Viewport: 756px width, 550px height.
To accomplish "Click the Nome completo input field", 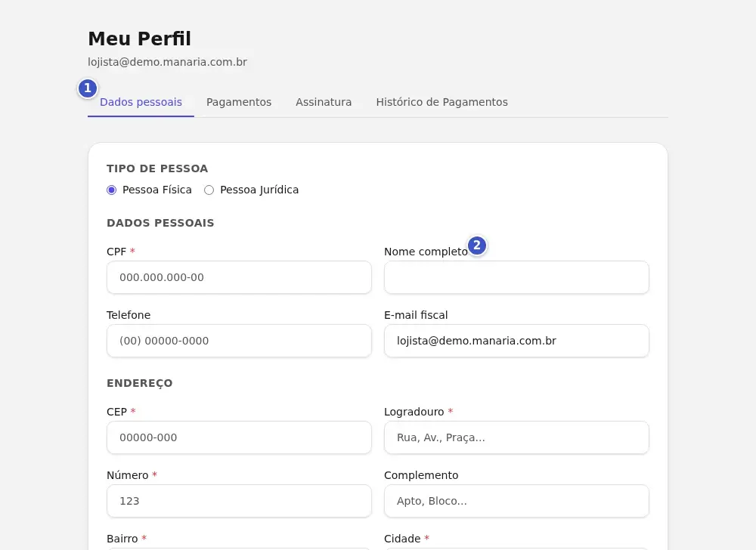I will [516, 277].
